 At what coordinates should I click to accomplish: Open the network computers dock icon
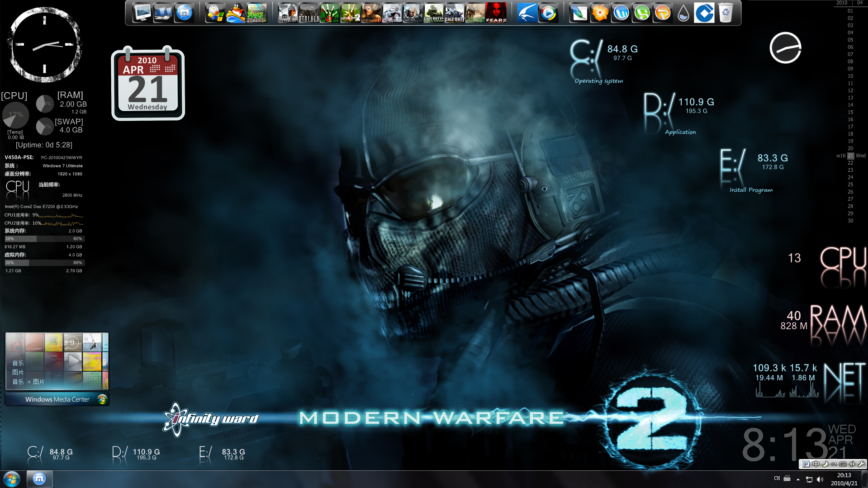coord(163,13)
